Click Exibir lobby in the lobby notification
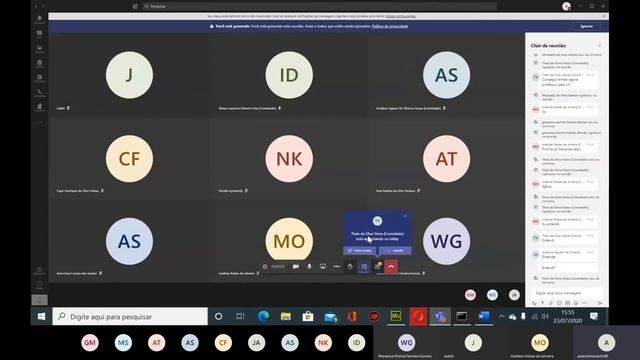 pyautogui.click(x=360, y=251)
